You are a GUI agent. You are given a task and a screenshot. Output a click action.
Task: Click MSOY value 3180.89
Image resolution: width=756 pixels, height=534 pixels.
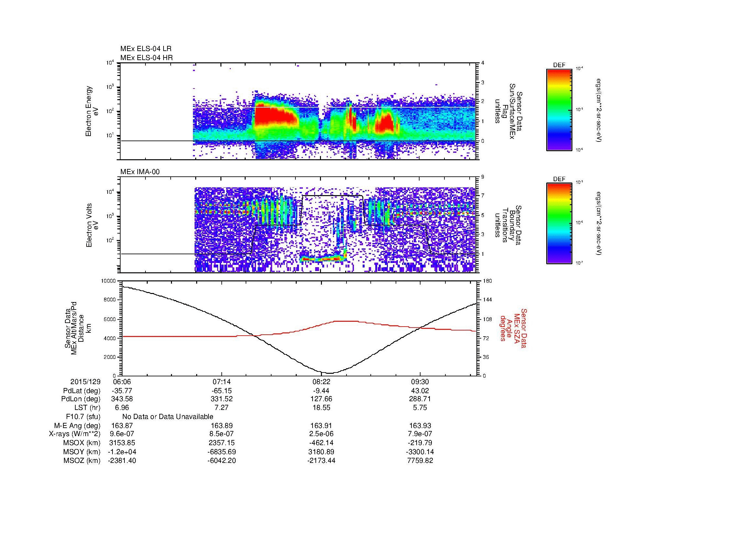pos(321,452)
